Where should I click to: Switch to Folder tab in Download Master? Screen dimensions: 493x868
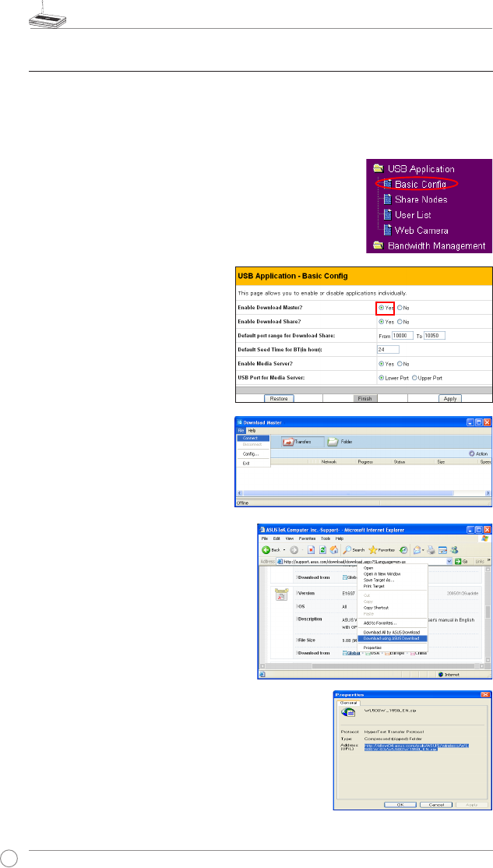[340, 442]
